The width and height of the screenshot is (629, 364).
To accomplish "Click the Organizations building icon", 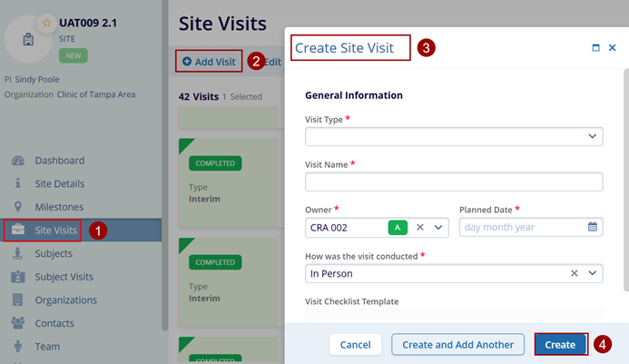I will (17, 300).
